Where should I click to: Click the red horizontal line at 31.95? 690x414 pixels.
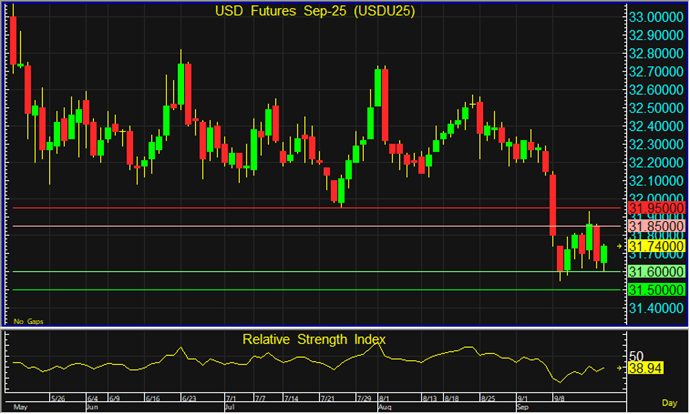tap(300, 208)
